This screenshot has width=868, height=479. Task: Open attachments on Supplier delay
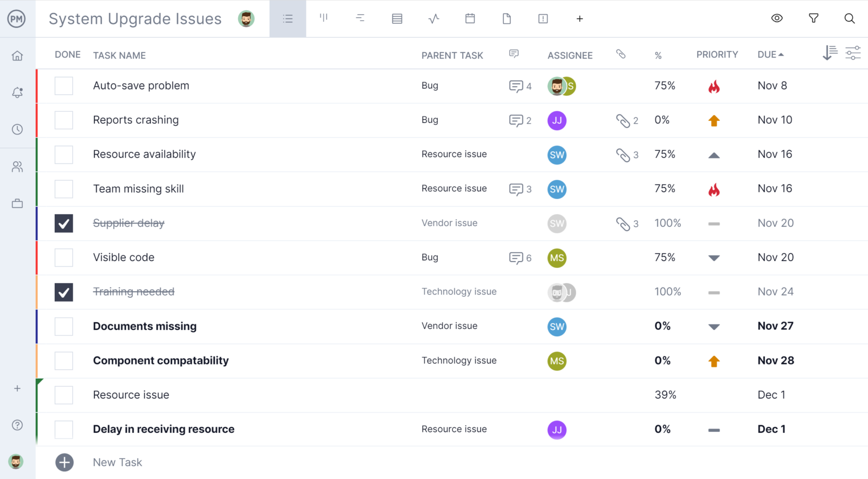coord(627,223)
